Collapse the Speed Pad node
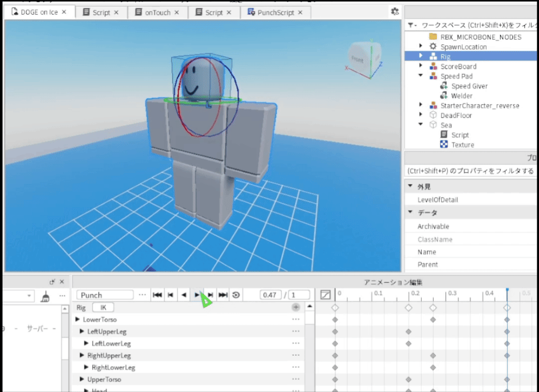Screen dimensions: 539x392 (421, 75)
